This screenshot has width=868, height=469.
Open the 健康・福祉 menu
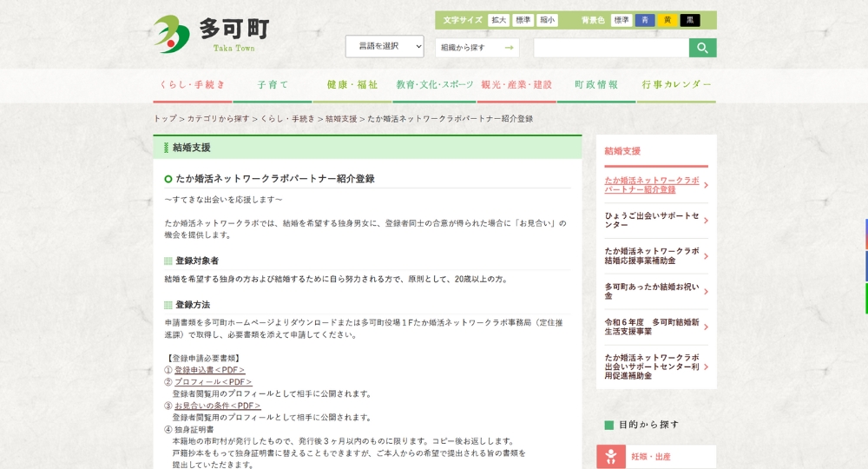tap(352, 86)
